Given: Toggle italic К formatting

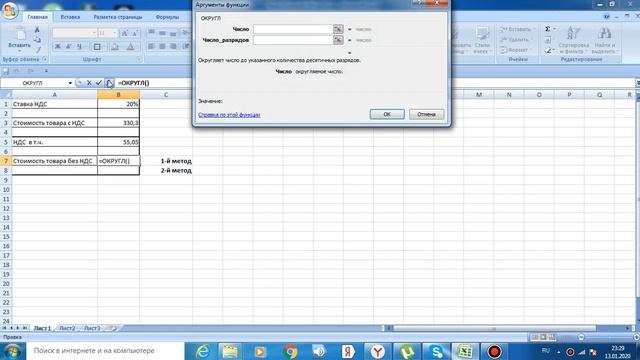Looking at the screenshot, I should click(x=68, y=47).
